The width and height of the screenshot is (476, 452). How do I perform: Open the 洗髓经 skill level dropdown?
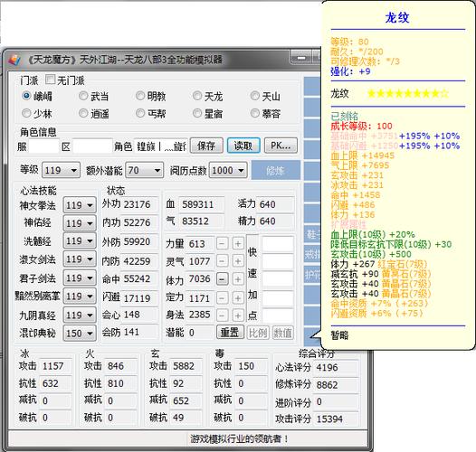80,241
